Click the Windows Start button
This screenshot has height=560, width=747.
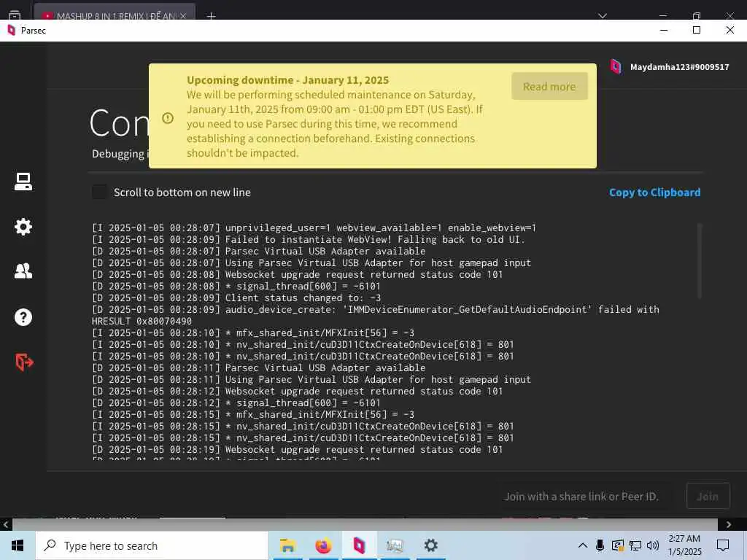click(x=18, y=545)
